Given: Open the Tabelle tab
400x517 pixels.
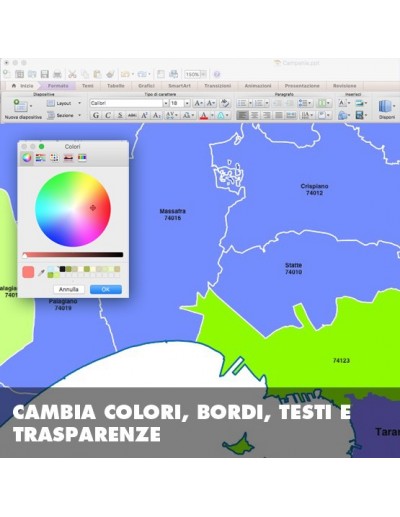Looking at the screenshot, I should (116, 86).
